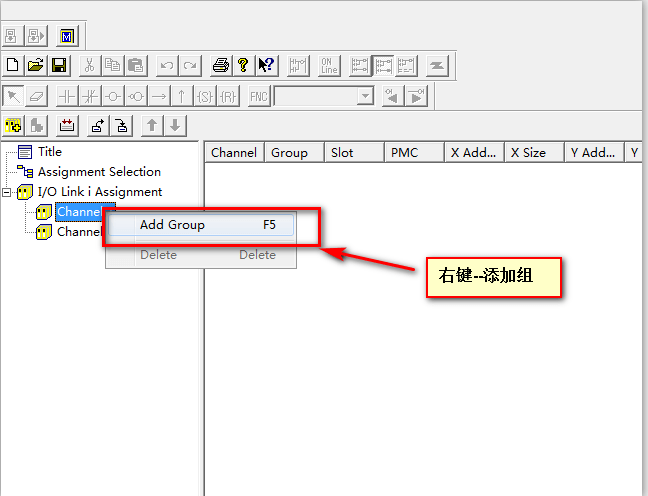Click the export arrow icon in the I/O toolbar

click(x=98, y=125)
